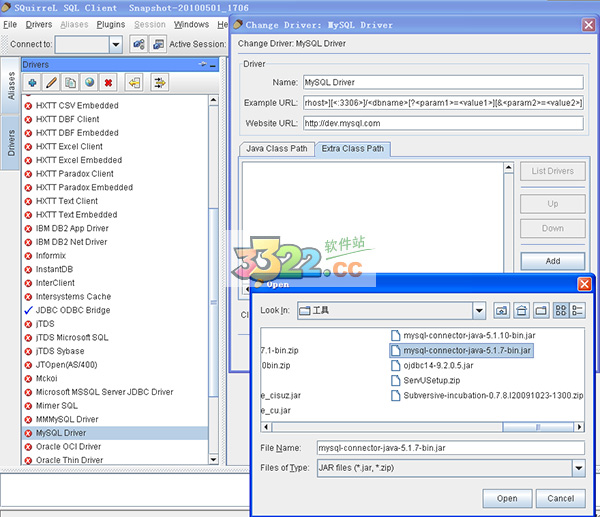Switch Open dialog to list view
This screenshot has width=600, height=517.
[x=561, y=310]
